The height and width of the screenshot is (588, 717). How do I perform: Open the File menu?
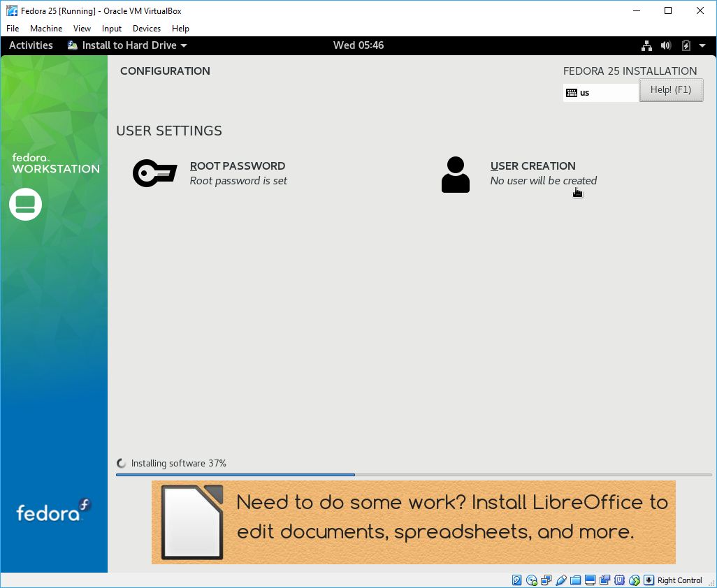(x=13, y=29)
